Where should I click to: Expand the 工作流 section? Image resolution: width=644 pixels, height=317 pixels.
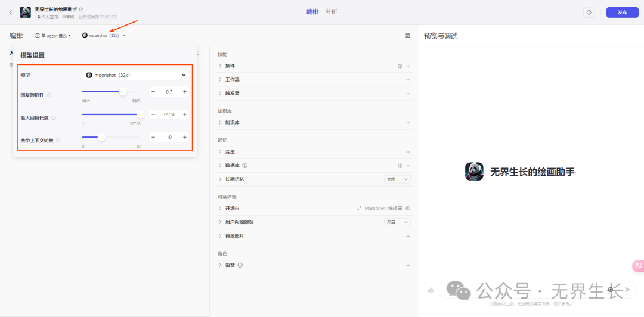coord(220,80)
